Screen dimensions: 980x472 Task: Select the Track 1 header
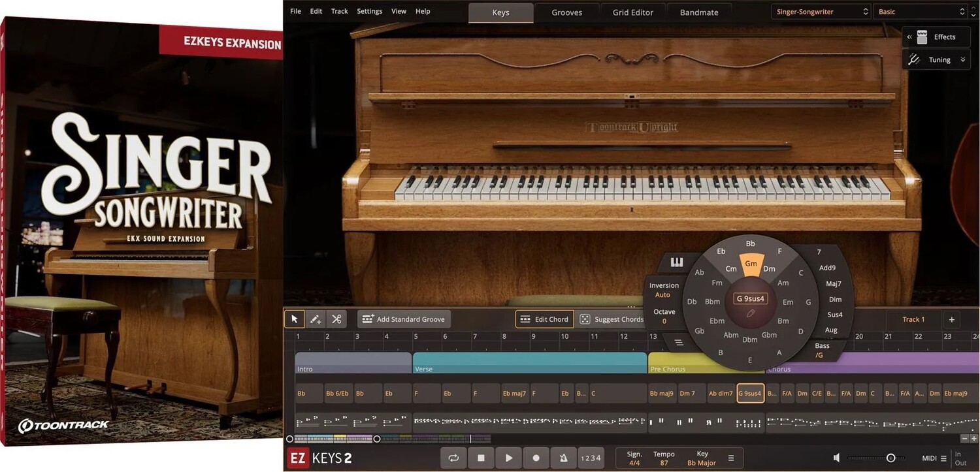tap(913, 319)
